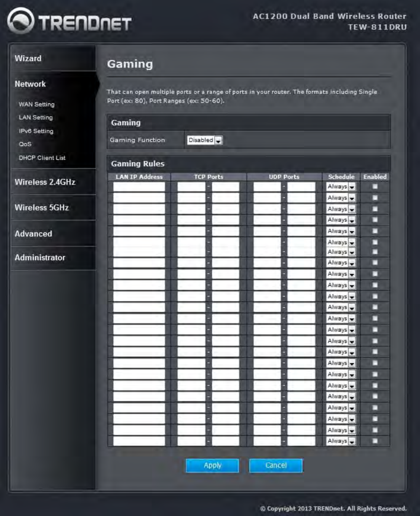The width and height of the screenshot is (420, 516).
Task: Enable the eighth gaming rule checkbox
Action: (x=375, y=263)
